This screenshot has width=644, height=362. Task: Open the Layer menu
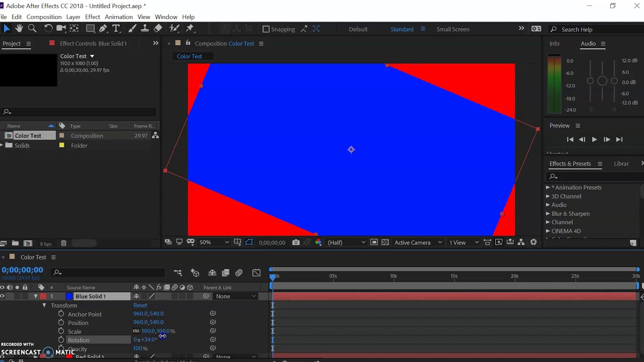pos(73,17)
